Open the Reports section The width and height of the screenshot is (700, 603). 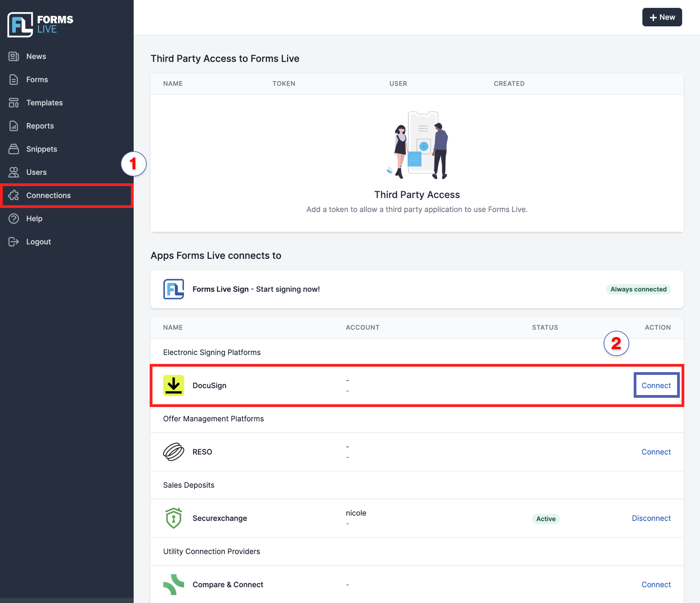tap(67, 126)
